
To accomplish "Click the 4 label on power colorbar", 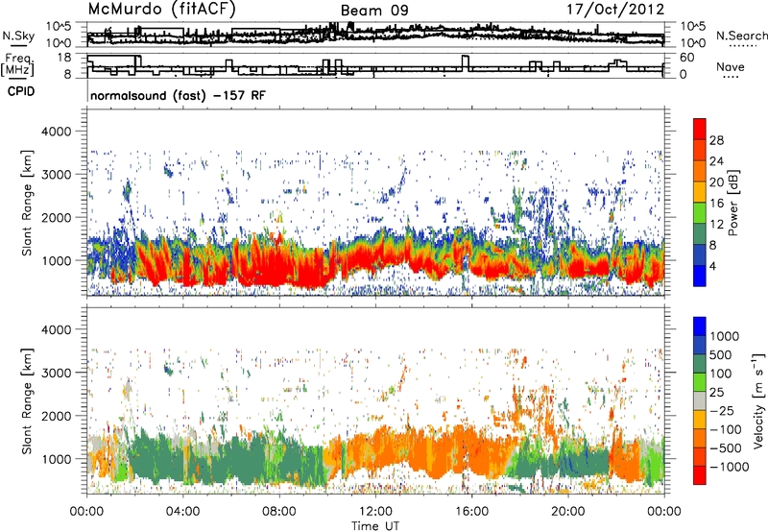I will tap(712, 266).
